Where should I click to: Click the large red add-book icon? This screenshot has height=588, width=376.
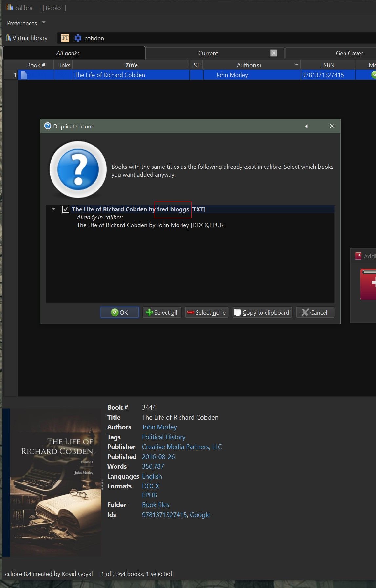(368, 284)
